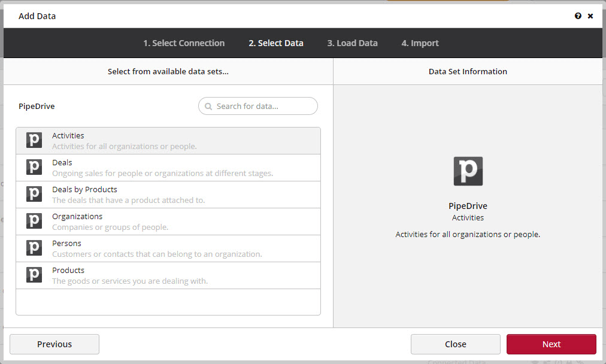This screenshot has width=606, height=364.
Task: Click the 'Select from available data sets...' header
Action: 168,71
